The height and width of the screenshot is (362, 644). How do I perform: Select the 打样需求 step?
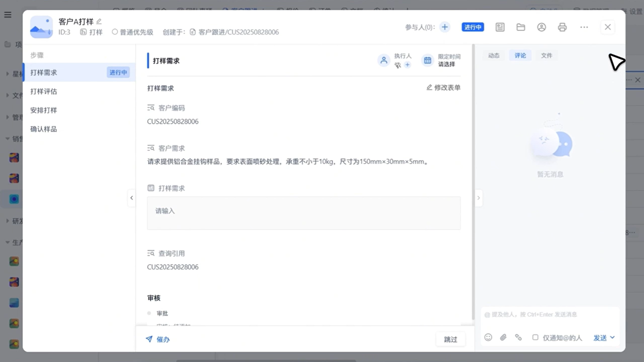[x=79, y=72]
